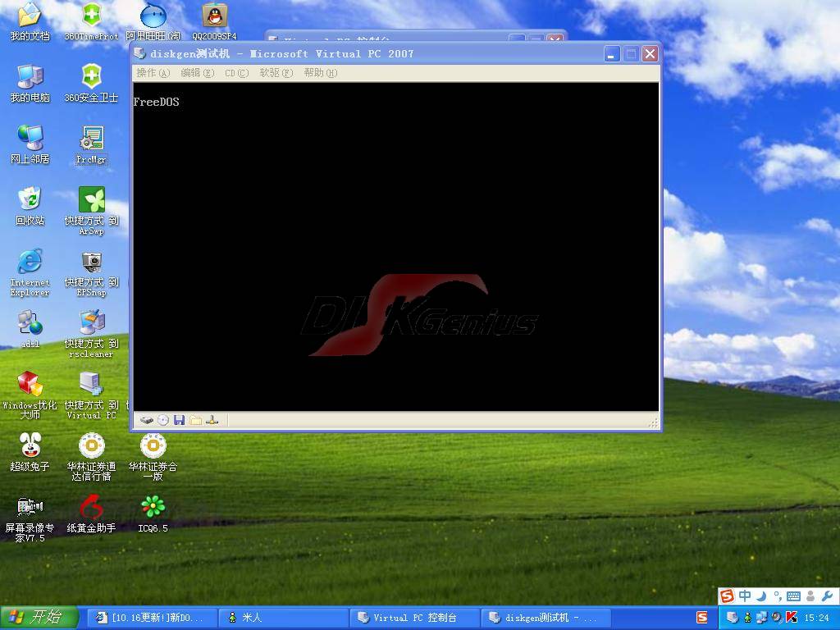Select the 阿里旺旺 desktop icon
This screenshot has width=840, height=630.
click(153, 22)
